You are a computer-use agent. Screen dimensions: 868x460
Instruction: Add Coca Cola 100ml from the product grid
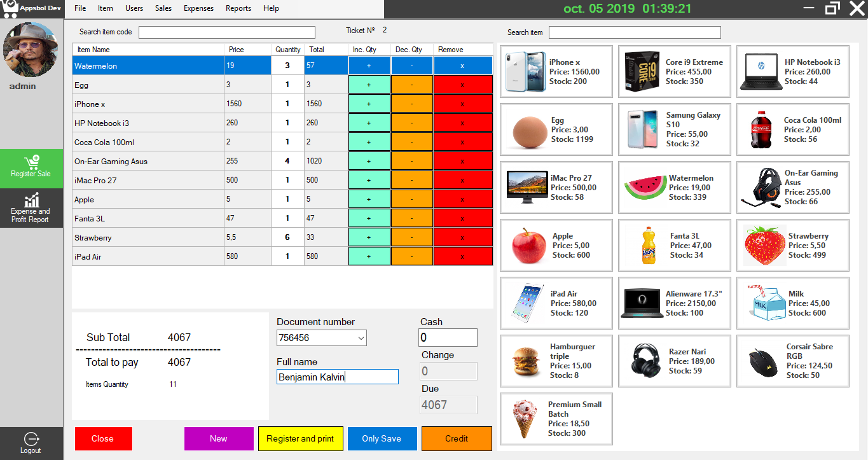(x=792, y=129)
